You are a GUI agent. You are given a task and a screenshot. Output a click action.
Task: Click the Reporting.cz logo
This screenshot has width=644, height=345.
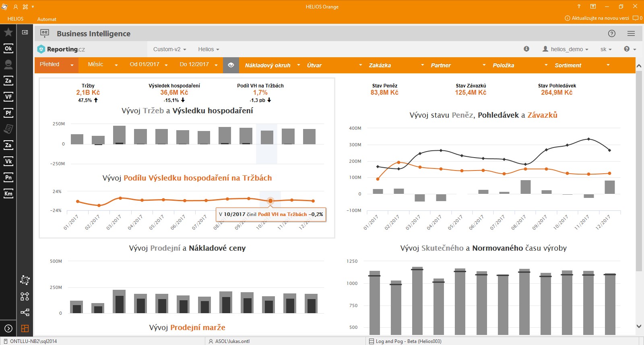[61, 49]
